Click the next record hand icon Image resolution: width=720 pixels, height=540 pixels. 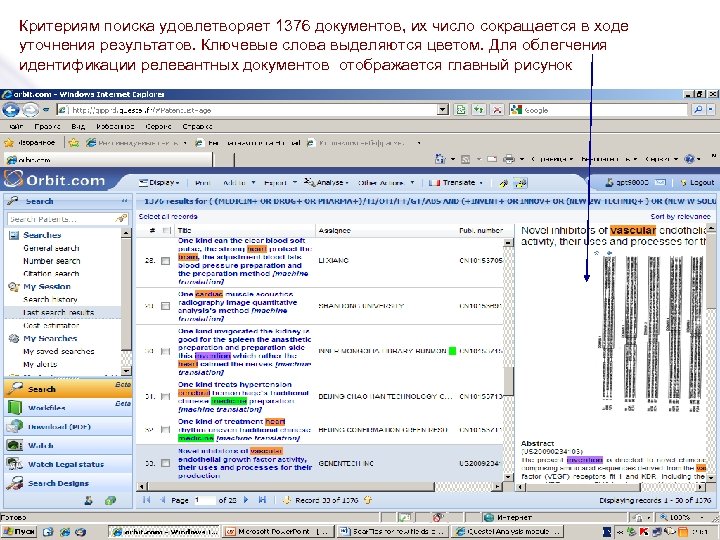pos(367,500)
